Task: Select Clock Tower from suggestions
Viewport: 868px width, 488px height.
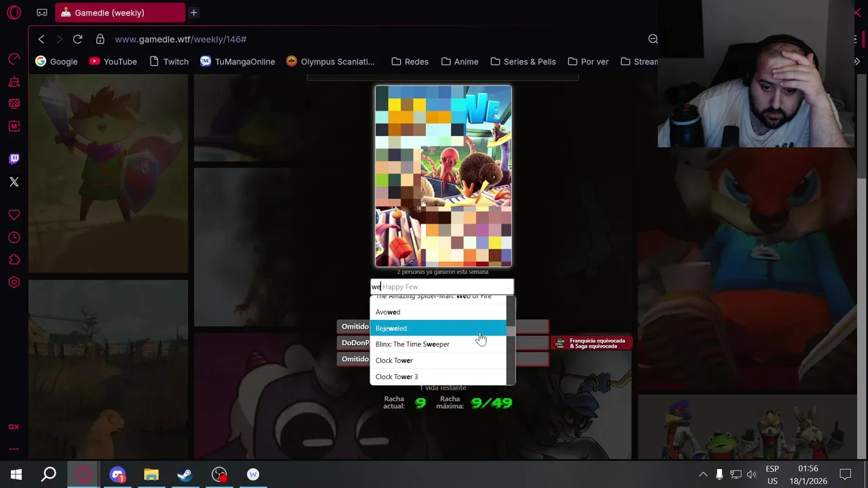Action: [438, 361]
